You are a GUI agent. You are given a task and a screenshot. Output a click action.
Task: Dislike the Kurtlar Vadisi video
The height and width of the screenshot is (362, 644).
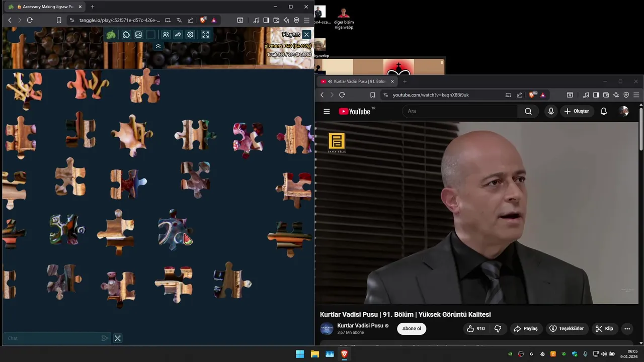click(498, 329)
